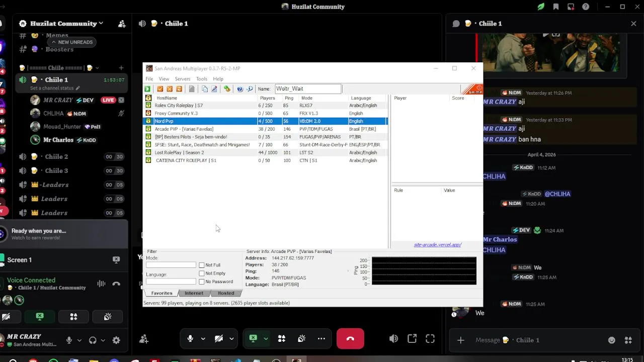Click the plus attach button in message box
This screenshot has width=644, height=362.
click(460, 340)
